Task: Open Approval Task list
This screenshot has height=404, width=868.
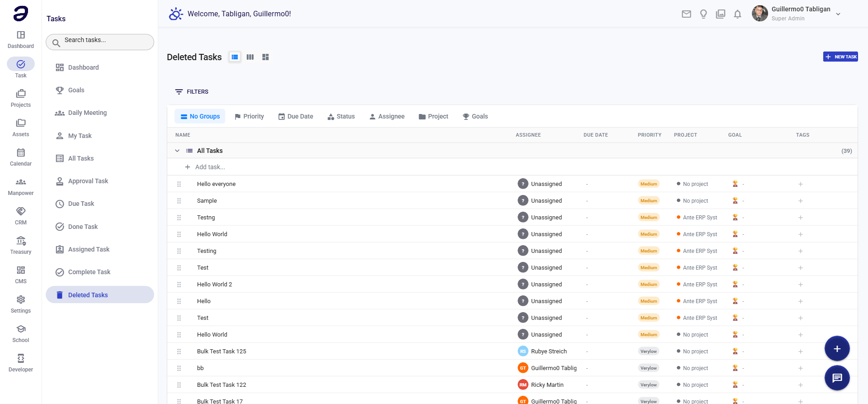Action: [x=100, y=181]
